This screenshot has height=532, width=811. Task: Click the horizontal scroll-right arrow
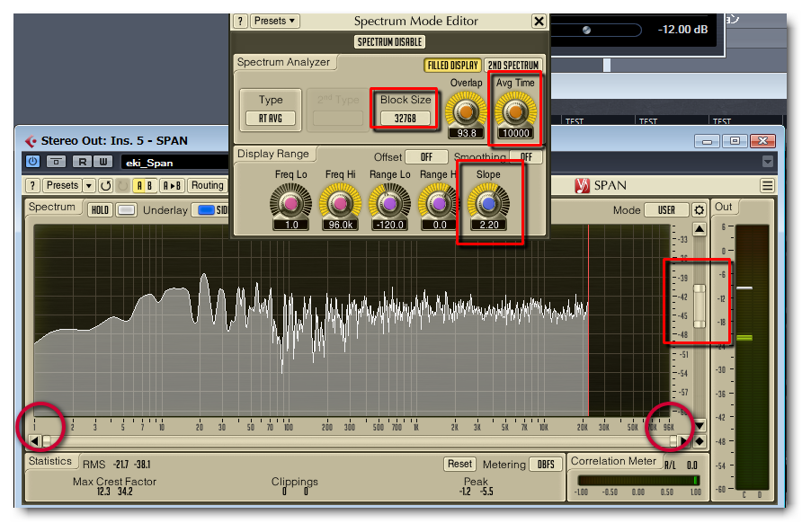click(683, 441)
